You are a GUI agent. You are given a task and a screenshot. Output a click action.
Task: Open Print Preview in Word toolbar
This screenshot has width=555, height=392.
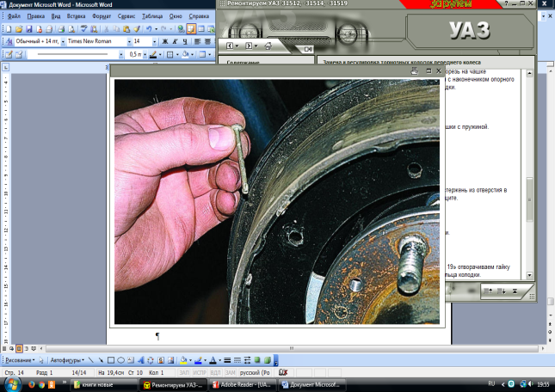click(71, 29)
